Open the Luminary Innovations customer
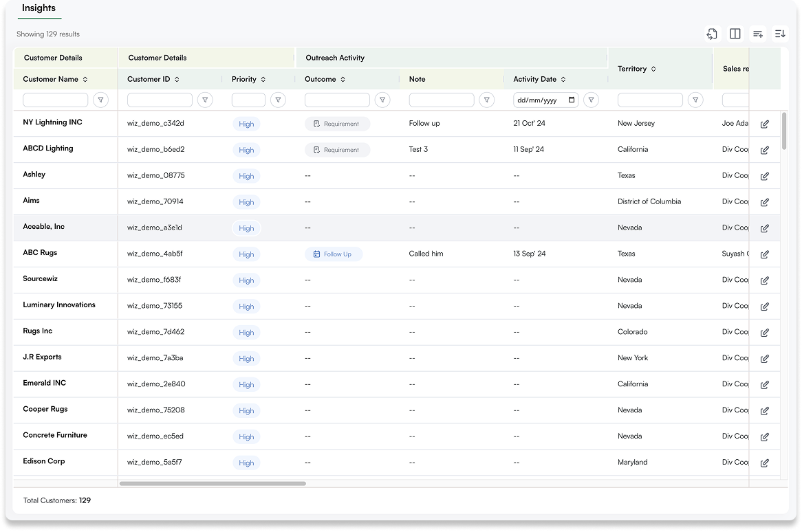This screenshot has width=802, height=532. pos(59,305)
